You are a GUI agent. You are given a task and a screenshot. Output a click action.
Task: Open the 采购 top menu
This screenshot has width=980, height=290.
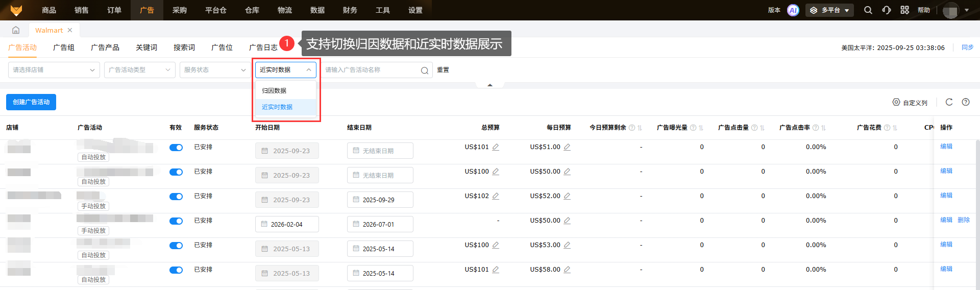tap(180, 10)
